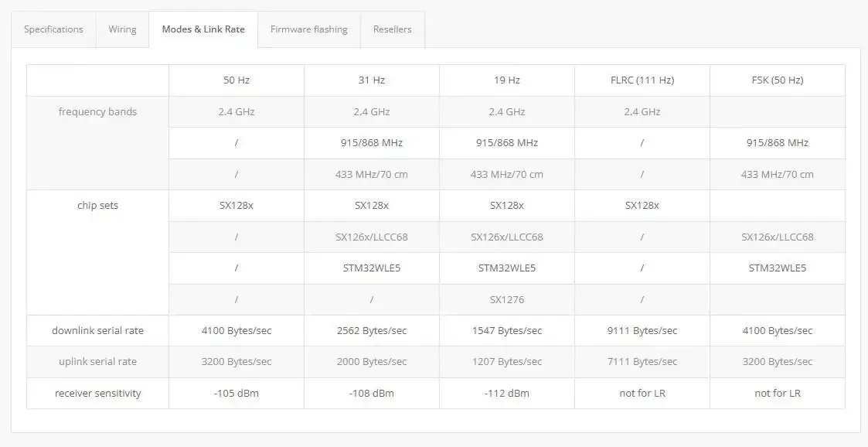Click the uplink serial rate row label
Image resolution: width=868 pixels, height=447 pixels.
pyautogui.click(x=98, y=362)
